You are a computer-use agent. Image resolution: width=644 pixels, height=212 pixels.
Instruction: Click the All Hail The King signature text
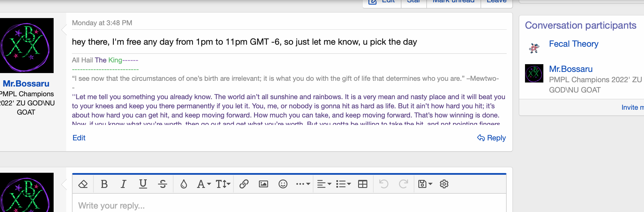tap(105, 60)
